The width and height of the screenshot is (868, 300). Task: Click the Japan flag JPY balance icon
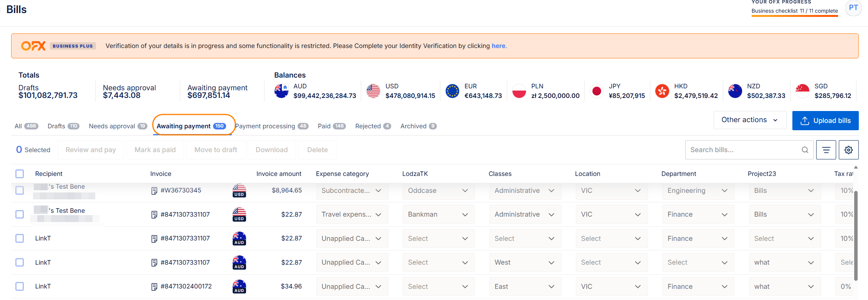[597, 91]
